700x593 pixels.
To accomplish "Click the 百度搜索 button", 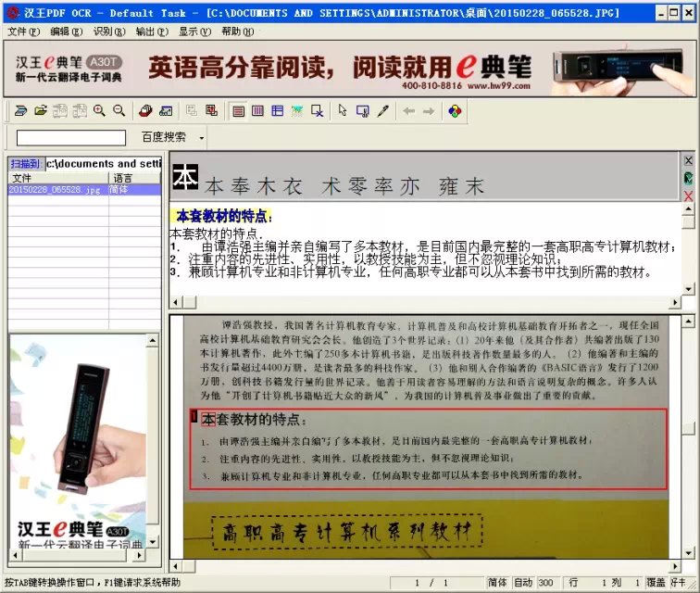I will coord(163,137).
